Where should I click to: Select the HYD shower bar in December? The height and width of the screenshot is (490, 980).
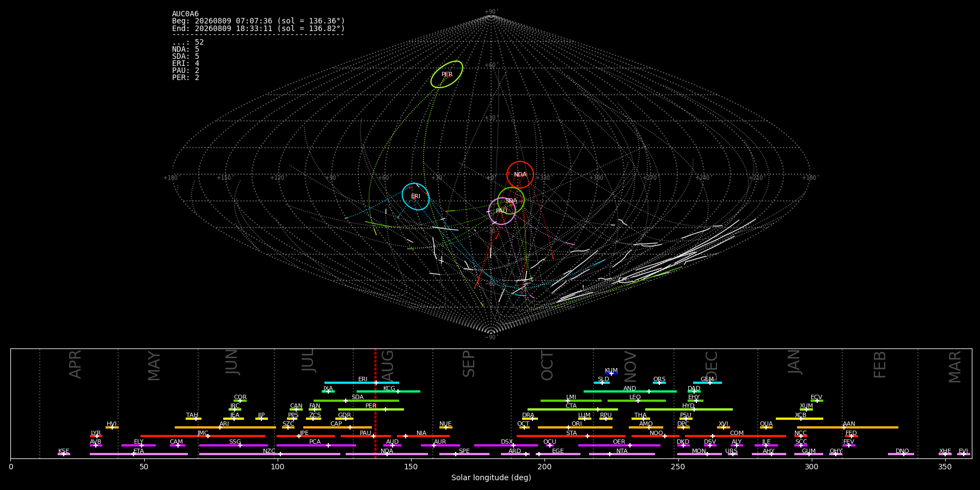point(689,409)
